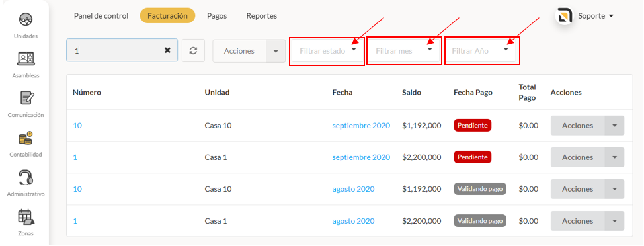
Task: Open the Reportes tab
Action: 262,16
